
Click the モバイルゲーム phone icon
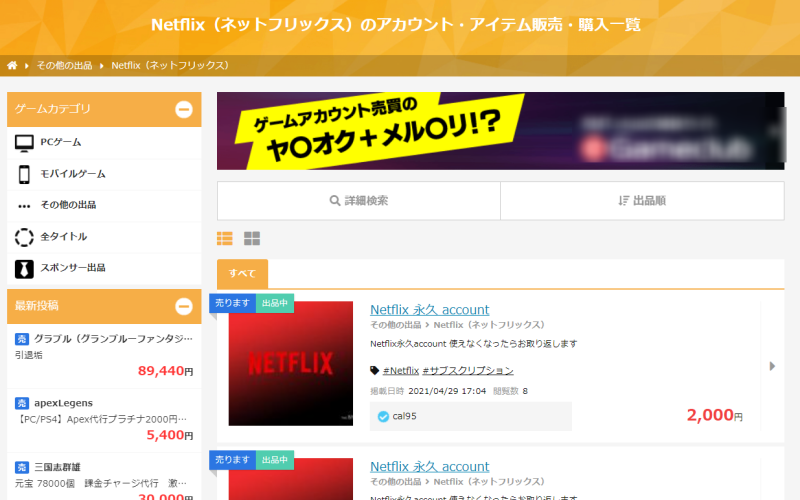(24, 174)
